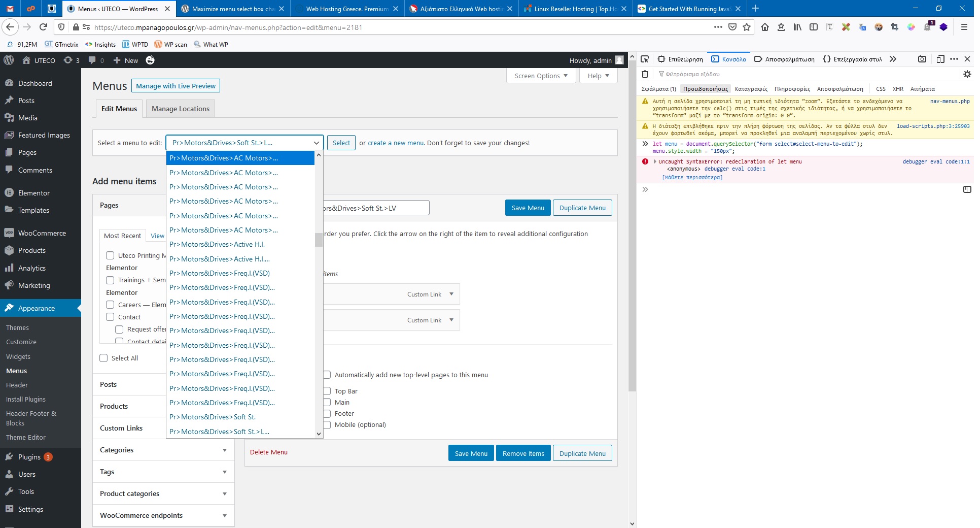Open the Firefox Home icon

click(x=765, y=27)
